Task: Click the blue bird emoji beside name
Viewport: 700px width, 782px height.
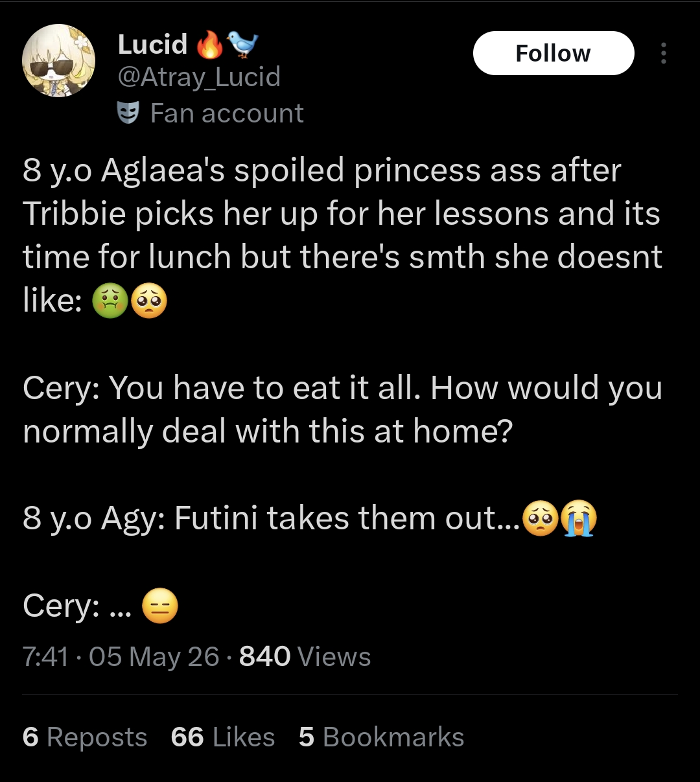Action: (x=242, y=44)
